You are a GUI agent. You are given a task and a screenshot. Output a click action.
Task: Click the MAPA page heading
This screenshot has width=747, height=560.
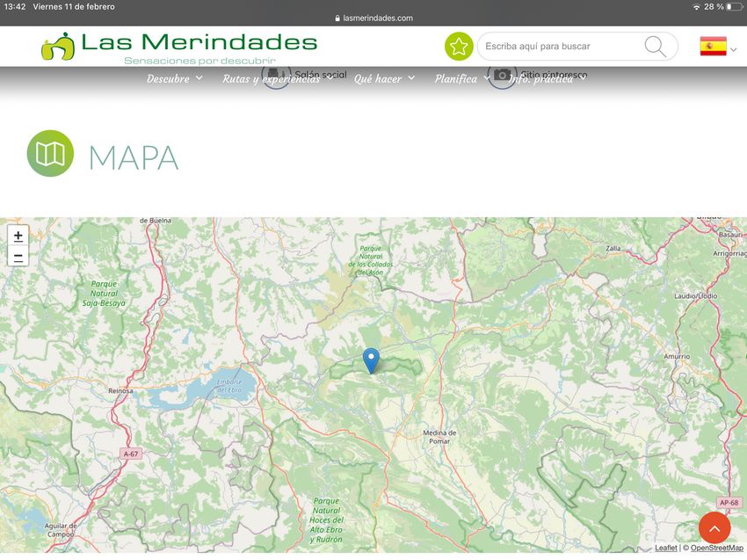click(x=134, y=157)
